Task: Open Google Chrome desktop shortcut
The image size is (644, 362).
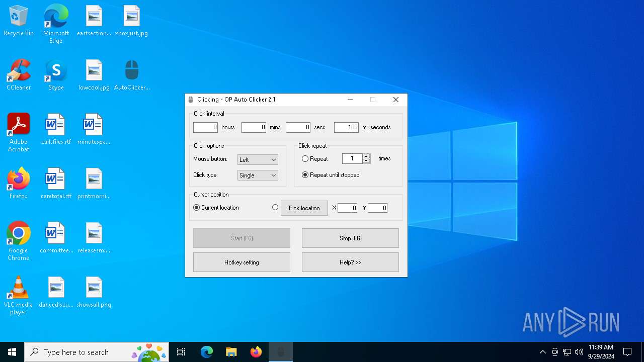Action: (x=19, y=241)
